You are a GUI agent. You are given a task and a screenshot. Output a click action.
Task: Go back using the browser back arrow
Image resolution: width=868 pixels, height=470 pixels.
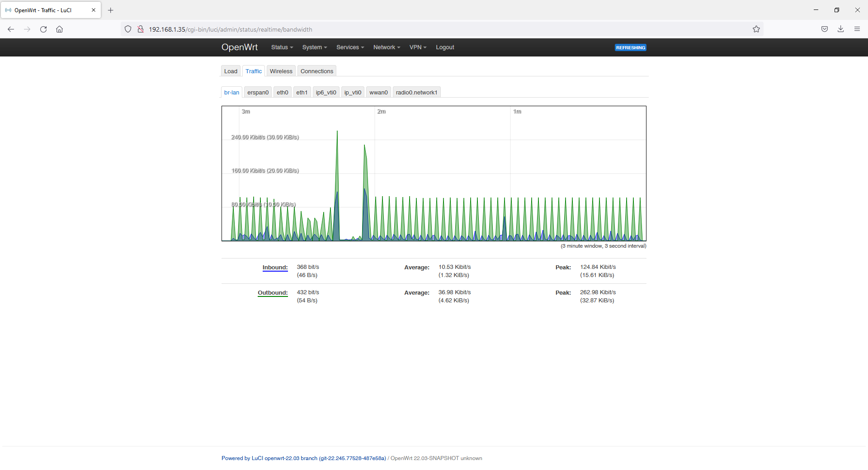click(11, 29)
